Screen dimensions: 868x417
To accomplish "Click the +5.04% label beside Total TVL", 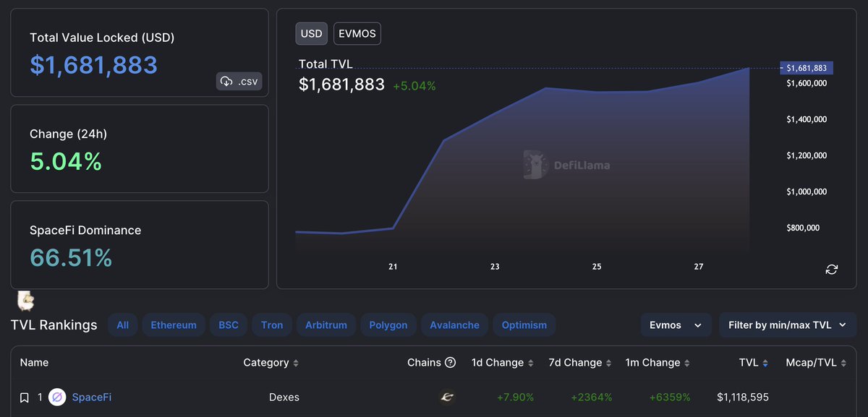I will tap(414, 86).
